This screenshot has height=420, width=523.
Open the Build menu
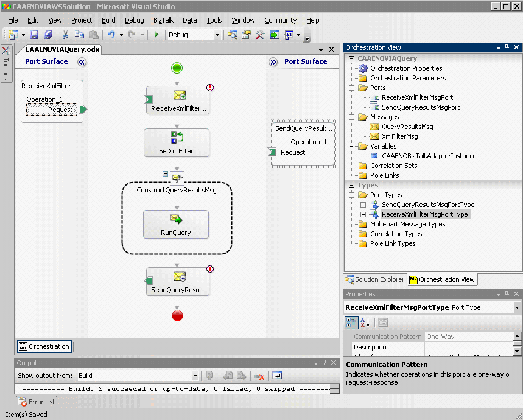pos(108,20)
